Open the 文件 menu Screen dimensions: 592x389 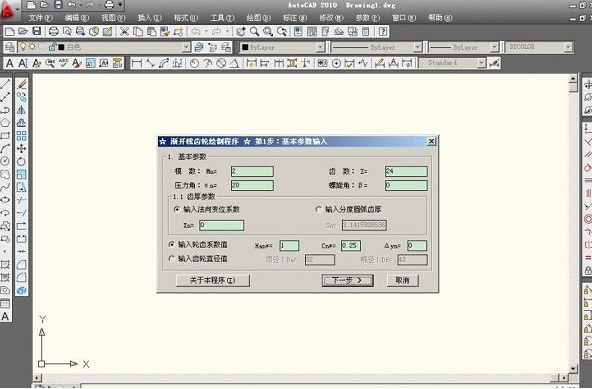pyautogui.click(x=40, y=18)
